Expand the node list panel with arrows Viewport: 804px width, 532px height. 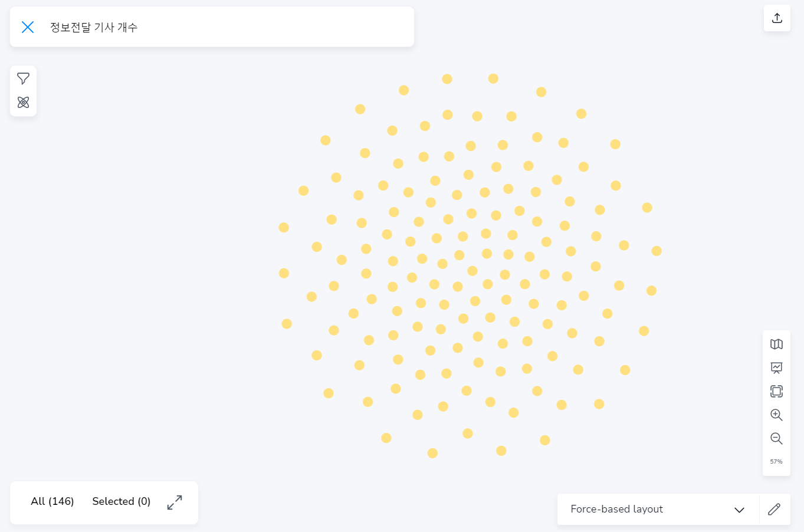(175, 503)
